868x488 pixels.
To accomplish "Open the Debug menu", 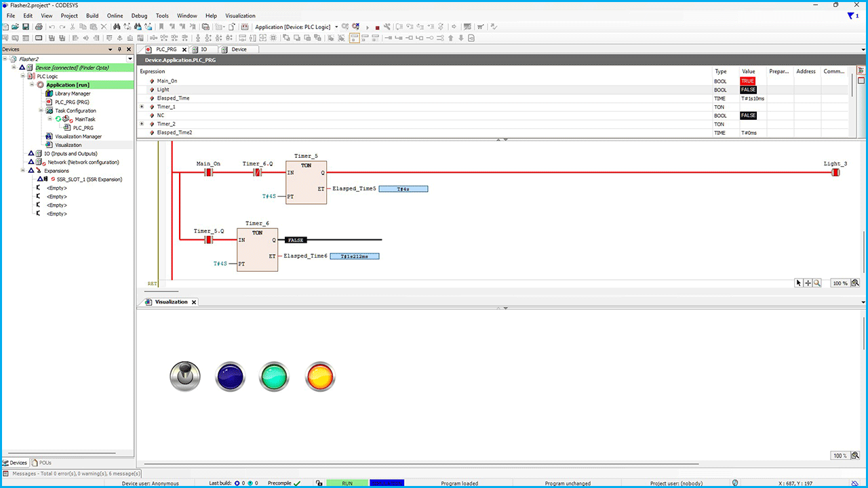I will coord(139,16).
